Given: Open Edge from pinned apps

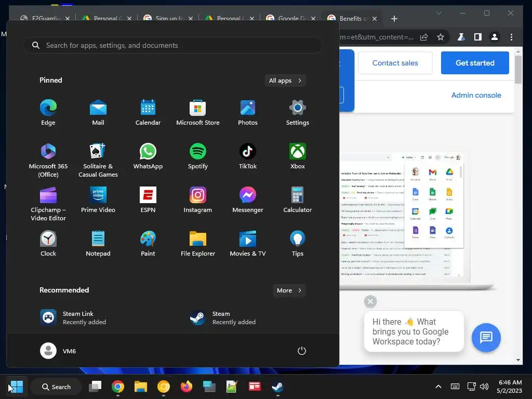Looking at the screenshot, I should tap(48, 112).
